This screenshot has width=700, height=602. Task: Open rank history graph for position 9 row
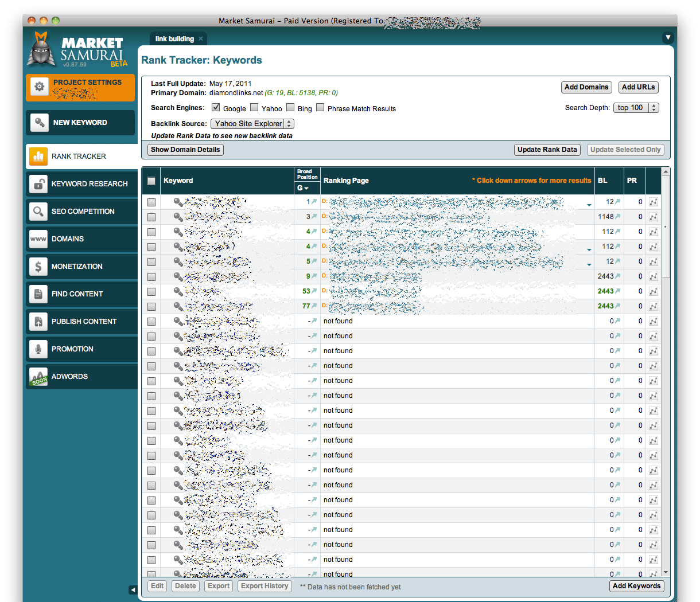(653, 276)
